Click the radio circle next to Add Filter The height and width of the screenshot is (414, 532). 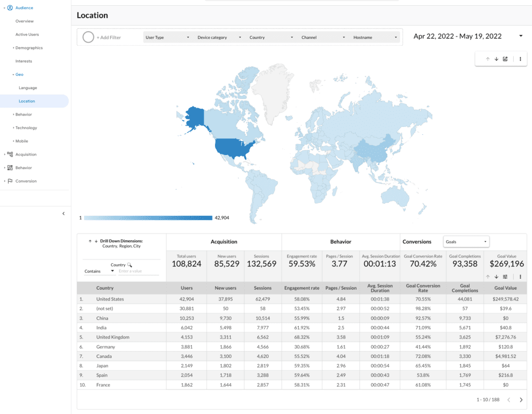click(x=88, y=37)
